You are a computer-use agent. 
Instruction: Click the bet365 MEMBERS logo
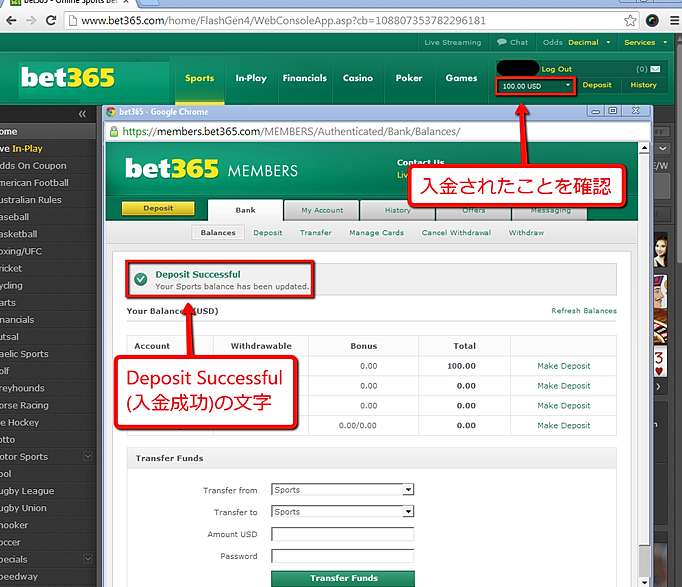pos(211,169)
